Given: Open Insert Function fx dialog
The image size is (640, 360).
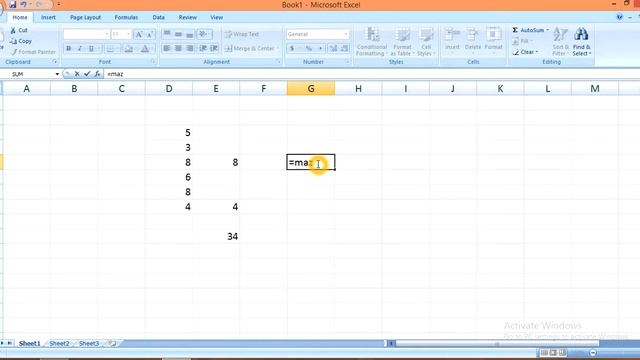Looking at the screenshot, I should click(97, 74).
